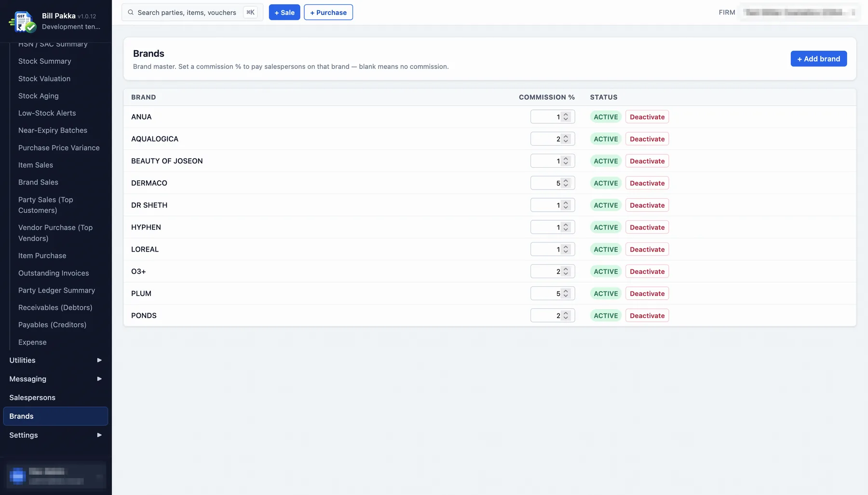The image size is (868, 495).
Task: Click the Bill Pakka app logo
Action: pyautogui.click(x=23, y=21)
